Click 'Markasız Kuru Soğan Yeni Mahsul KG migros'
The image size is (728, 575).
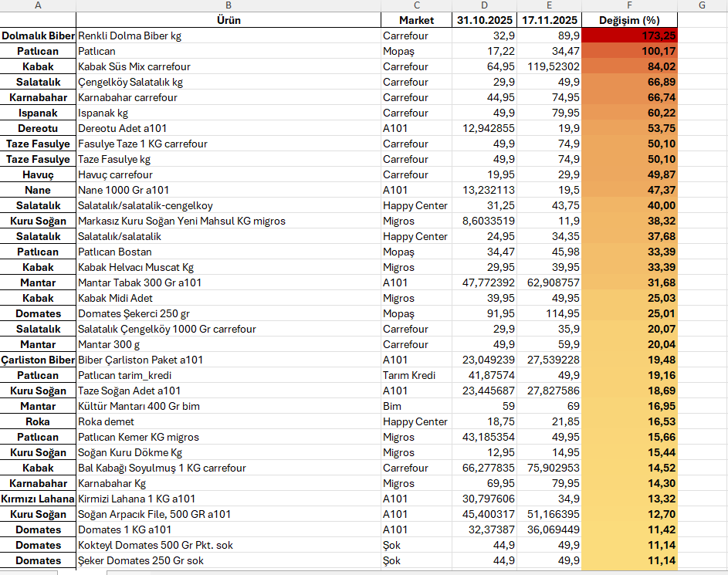[x=229, y=221]
